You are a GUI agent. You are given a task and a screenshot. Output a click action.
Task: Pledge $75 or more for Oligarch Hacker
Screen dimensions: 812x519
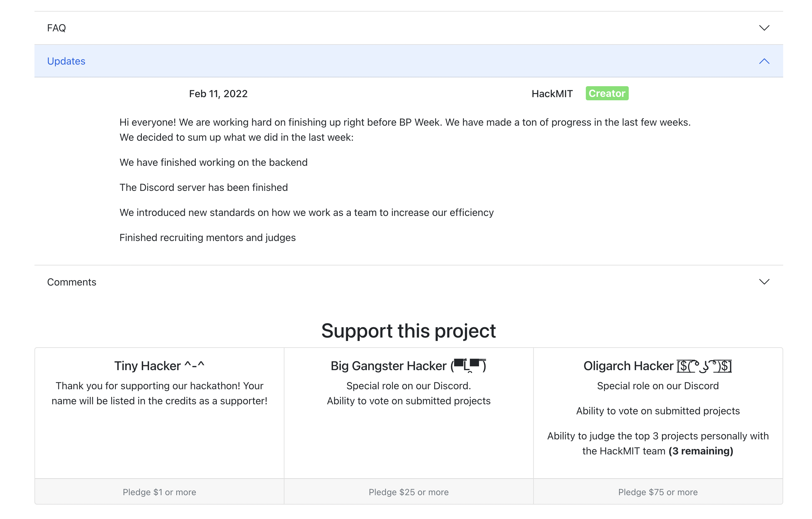point(658,492)
